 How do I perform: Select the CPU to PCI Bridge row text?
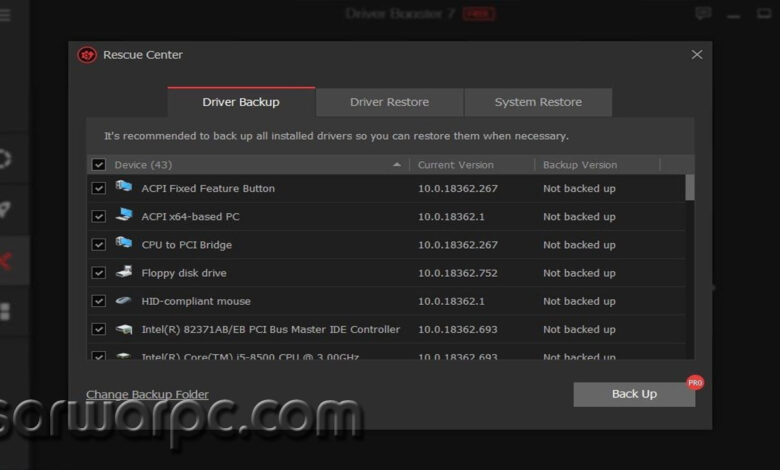[x=187, y=245]
